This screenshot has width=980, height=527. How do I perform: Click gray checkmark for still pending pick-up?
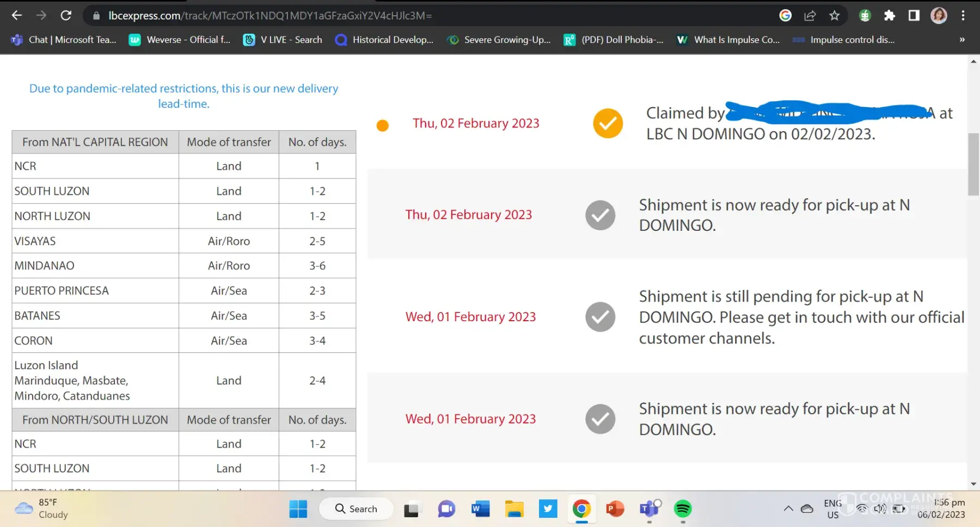point(600,317)
